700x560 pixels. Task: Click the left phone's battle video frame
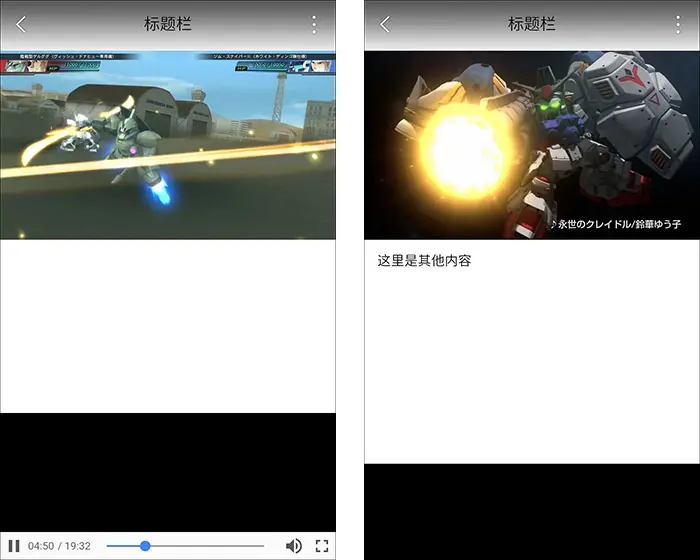click(168, 145)
